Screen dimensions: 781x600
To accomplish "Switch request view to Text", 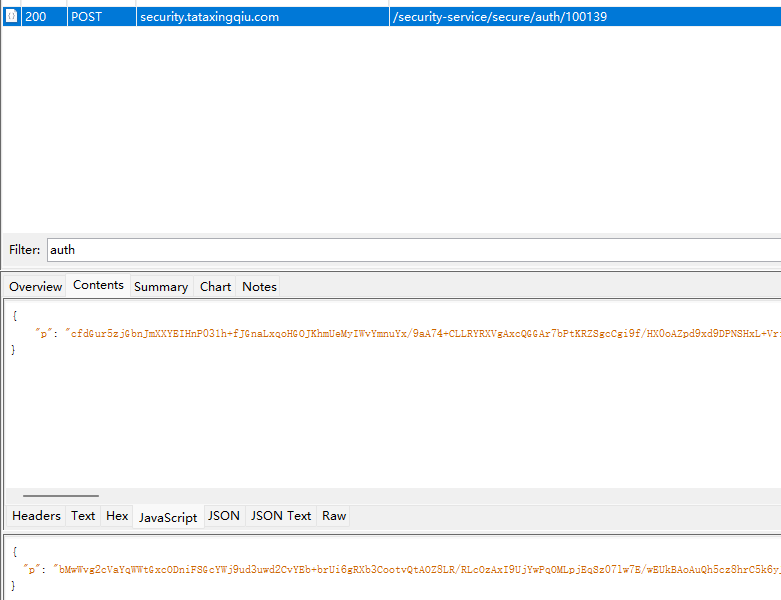I will [83, 516].
